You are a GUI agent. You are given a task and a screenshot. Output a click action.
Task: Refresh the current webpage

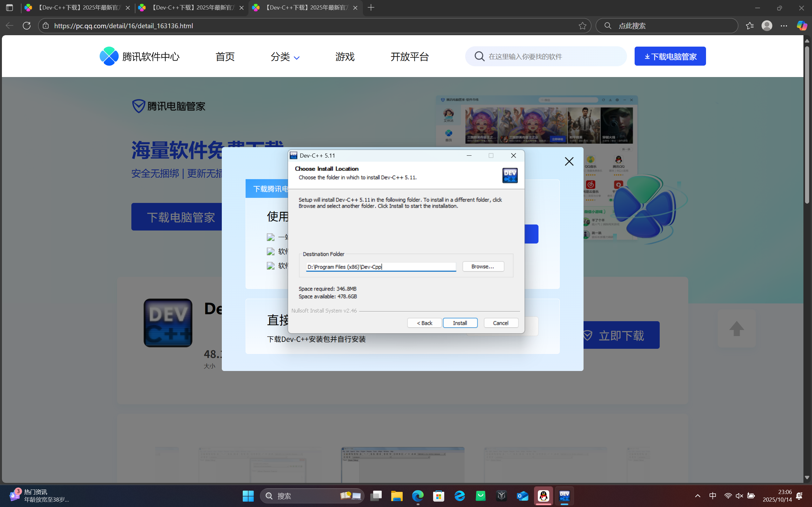click(x=27, y=25)
